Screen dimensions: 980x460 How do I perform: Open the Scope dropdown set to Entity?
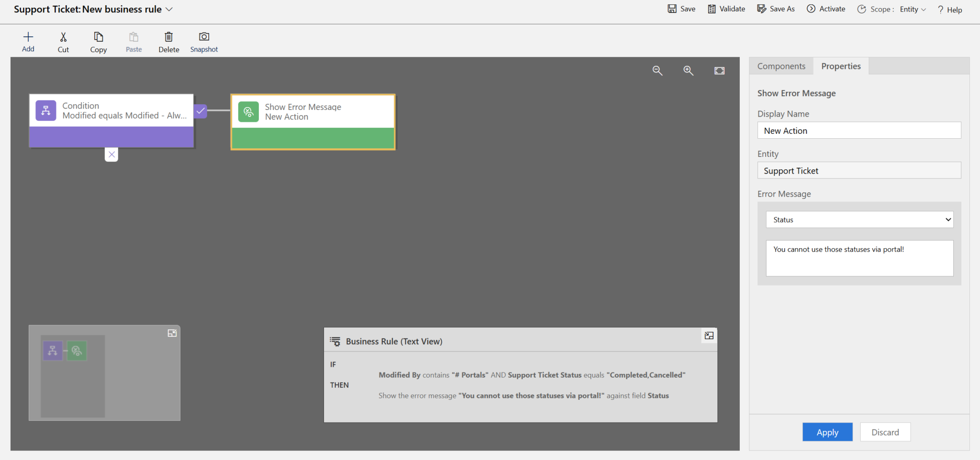[x=911, y=9]
